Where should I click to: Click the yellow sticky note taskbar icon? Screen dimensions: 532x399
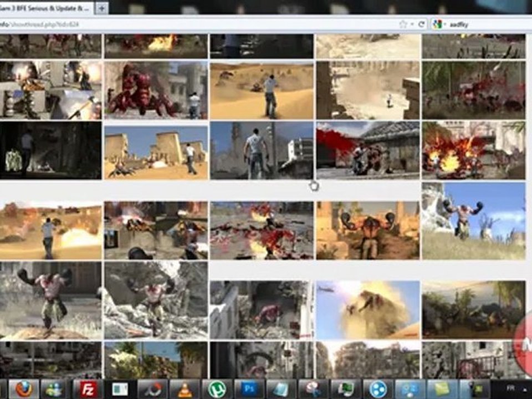(x=442, y=389)
